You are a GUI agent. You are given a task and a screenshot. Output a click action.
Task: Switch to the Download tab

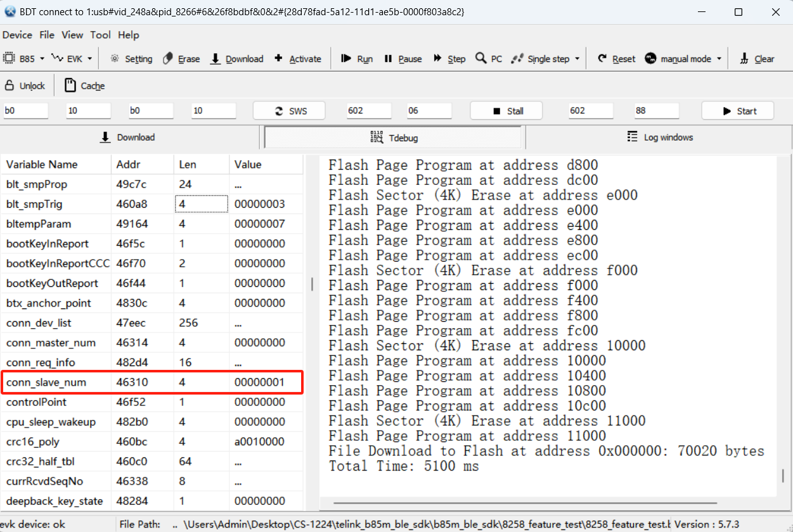(129, 137)
